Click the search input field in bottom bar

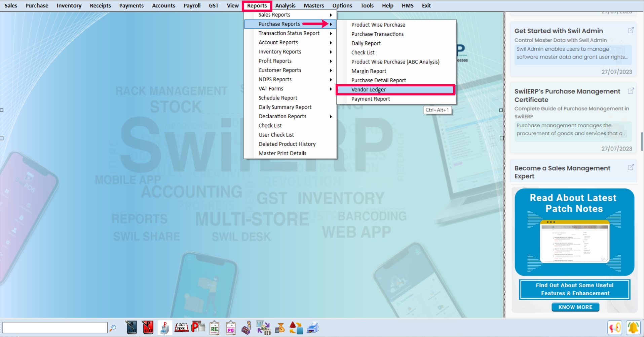click(x=55, y=328)
